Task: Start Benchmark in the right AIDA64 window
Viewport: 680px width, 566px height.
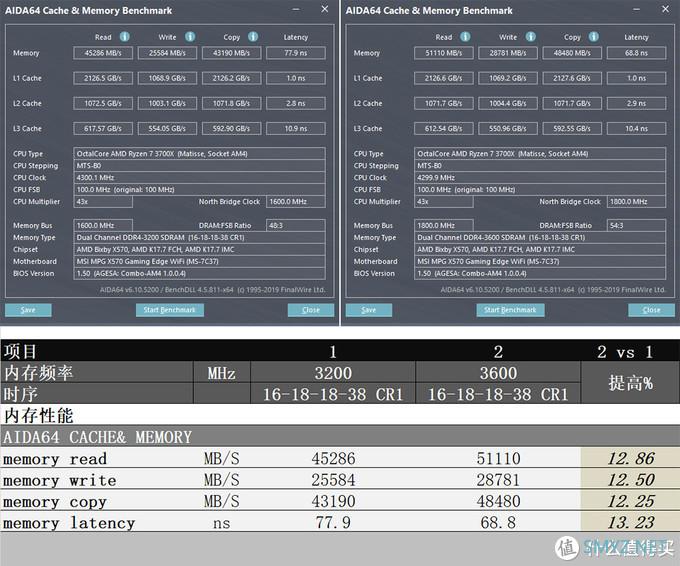Action: (x=510, y=310)
